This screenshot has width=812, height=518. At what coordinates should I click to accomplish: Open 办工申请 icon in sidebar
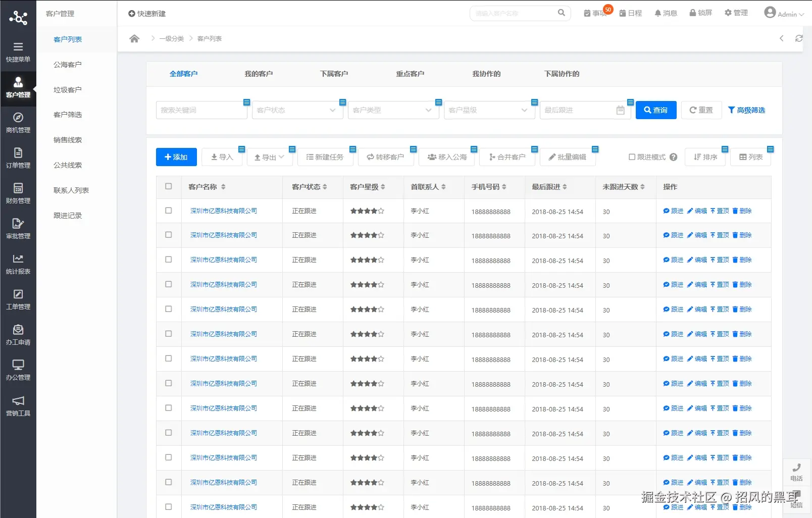coord(18,330)
